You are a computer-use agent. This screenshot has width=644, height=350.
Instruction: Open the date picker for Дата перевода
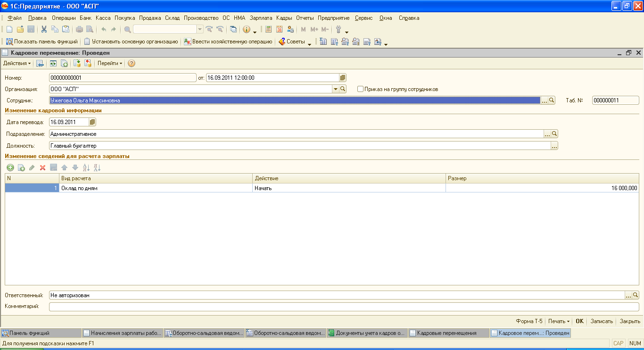point(92,122)
